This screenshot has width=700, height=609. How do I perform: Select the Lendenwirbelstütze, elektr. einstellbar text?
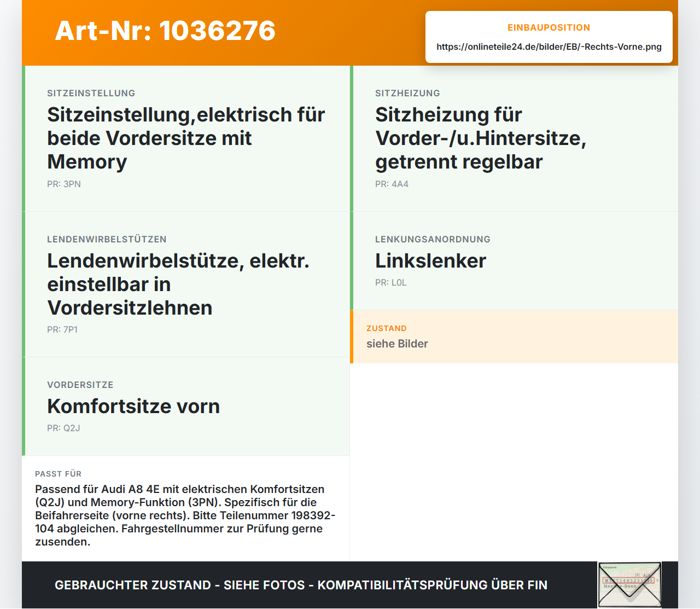[x=178, y=284]
